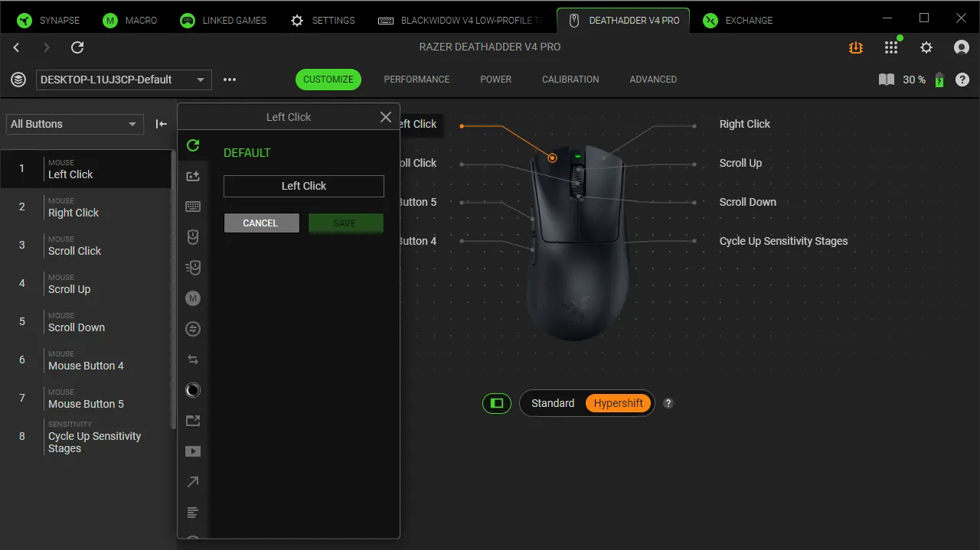Click the SAVE button

click(345, 223)
